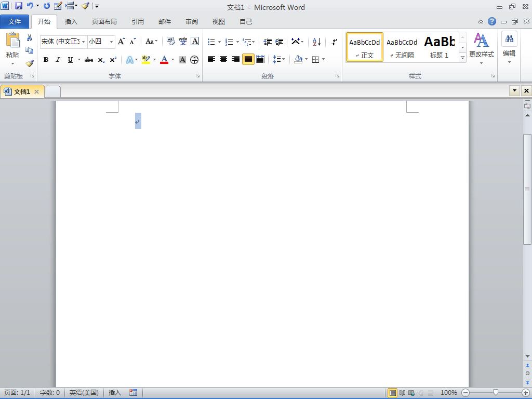Open the Font dialog launcher
Image resolution: width=532 pixels, height=399 pixels.
coord(198,76)
